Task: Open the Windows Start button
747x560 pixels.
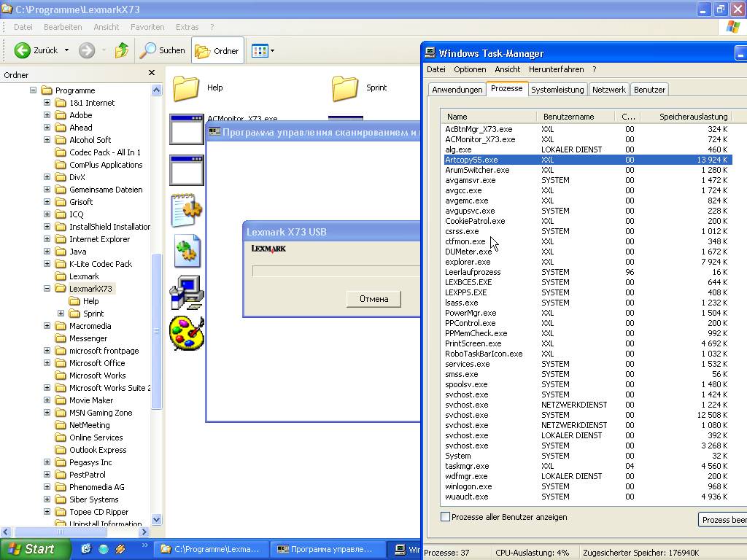Action: 35,549
